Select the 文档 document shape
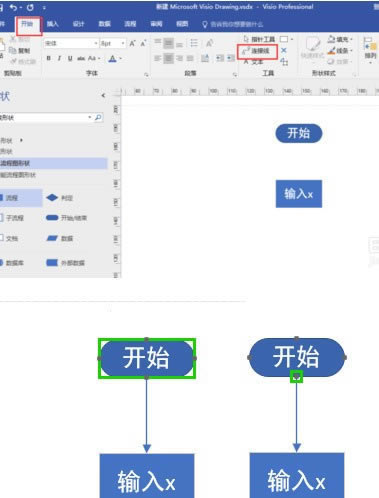Image resolution: width=379 pixels, height=498 pixels. click(x=9, y=238)
